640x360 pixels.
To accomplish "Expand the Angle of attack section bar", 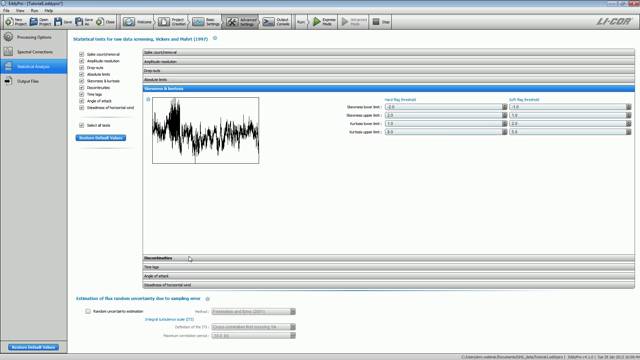I will coord(389,276).
